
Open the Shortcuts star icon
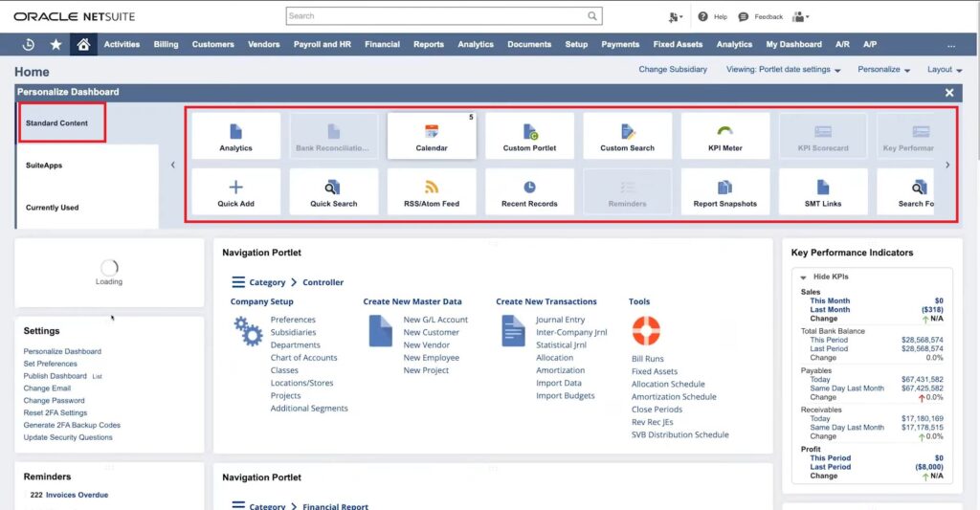(56, 44)
